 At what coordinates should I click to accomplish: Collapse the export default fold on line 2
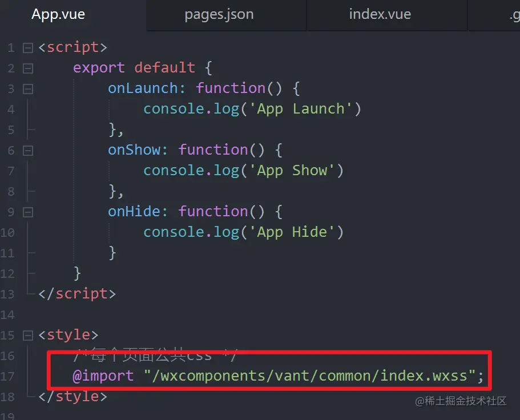[28, 68]
